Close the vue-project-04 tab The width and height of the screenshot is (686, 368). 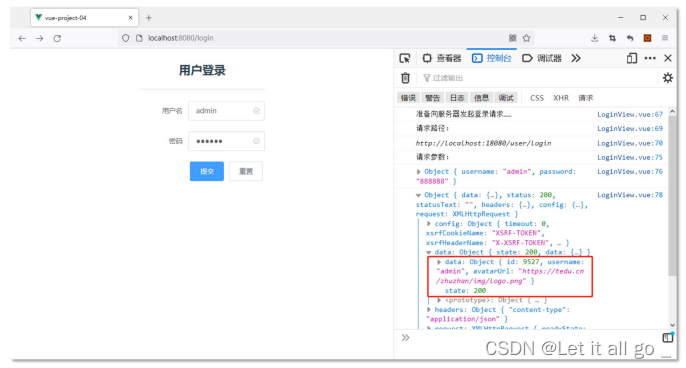(x=130, y=18)
